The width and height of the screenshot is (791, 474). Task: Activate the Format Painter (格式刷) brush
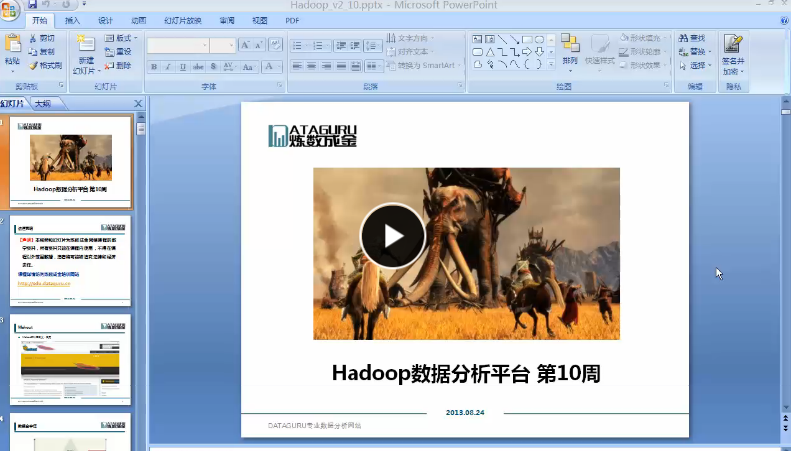(x=45, y=66)
